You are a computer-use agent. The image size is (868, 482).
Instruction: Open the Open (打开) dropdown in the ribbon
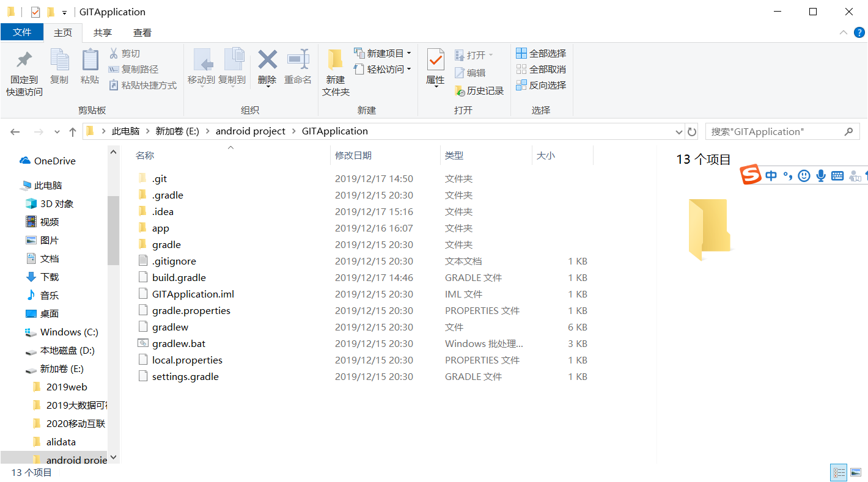(474, 55)
